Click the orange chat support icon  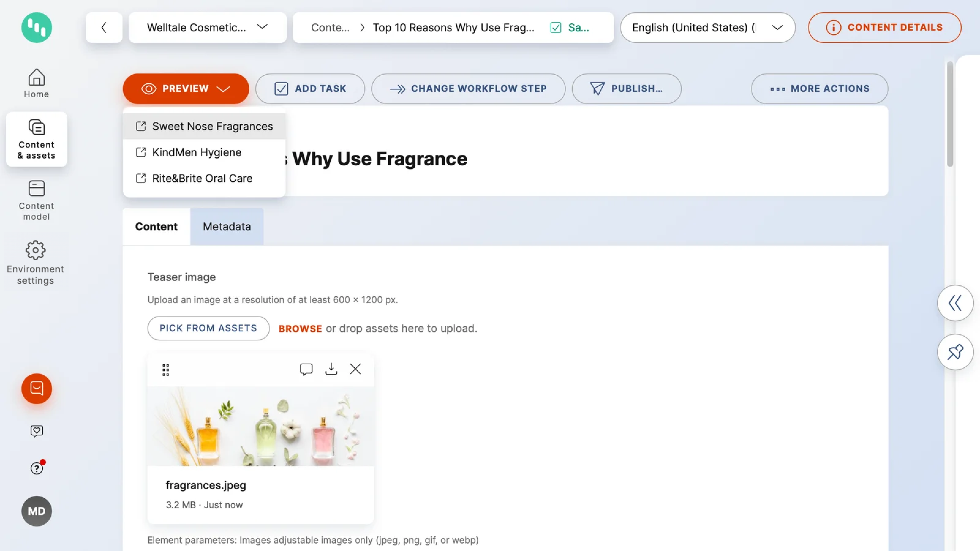pos(36,388)
